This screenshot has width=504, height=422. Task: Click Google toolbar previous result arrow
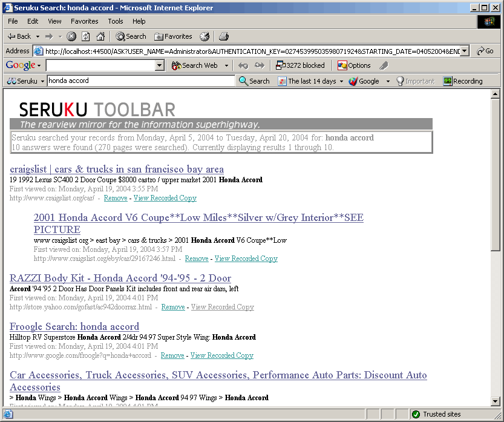tap(243, 65)
